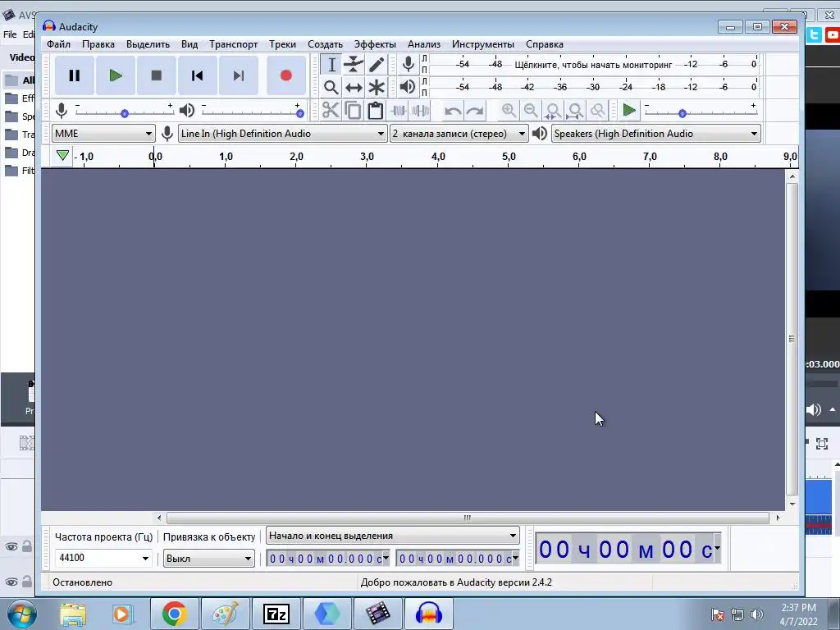Click the Cut (scissors) icon
This screenshot has width=840, height=630.
[x=331, y=111]
